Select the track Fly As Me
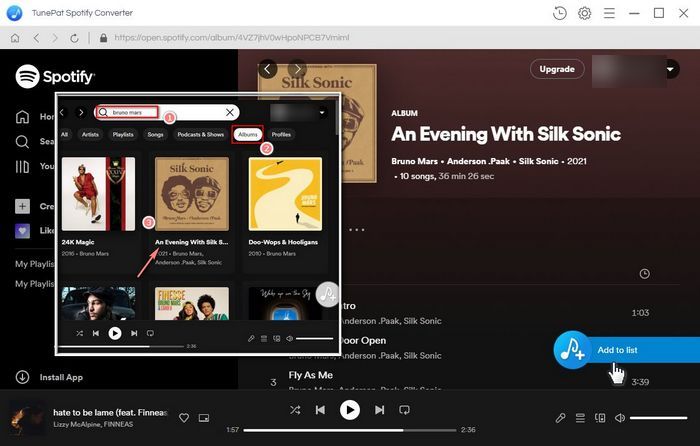The width and height of the screenshot is (700, 446). point(311,375)
